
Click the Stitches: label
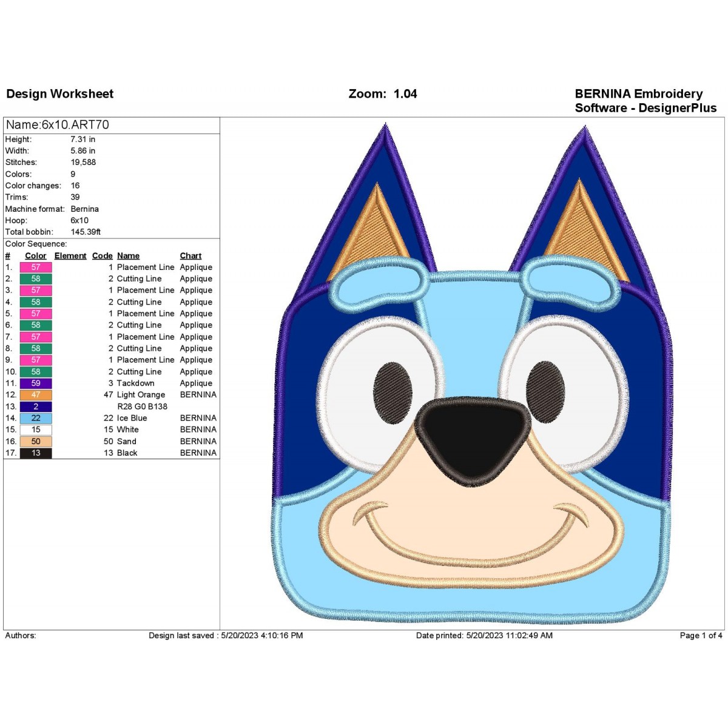[21, 163]
